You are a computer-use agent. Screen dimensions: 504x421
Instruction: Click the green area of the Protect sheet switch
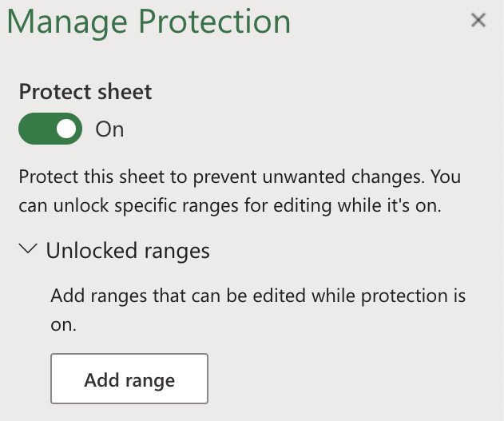(36, 129)
